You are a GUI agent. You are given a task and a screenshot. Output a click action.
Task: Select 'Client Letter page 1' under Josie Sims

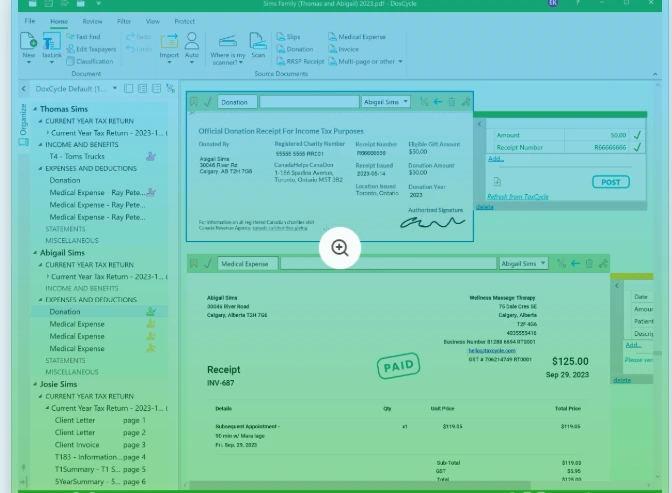100,421
